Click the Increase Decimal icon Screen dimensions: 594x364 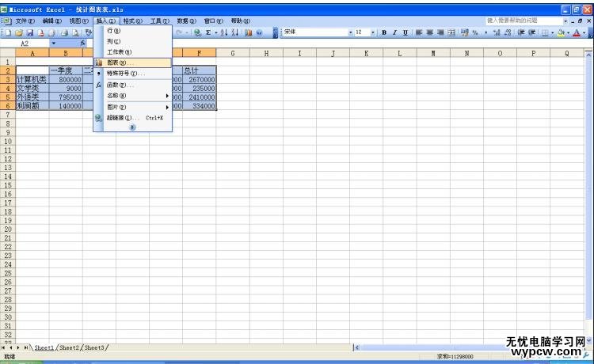tap(497, 32)
